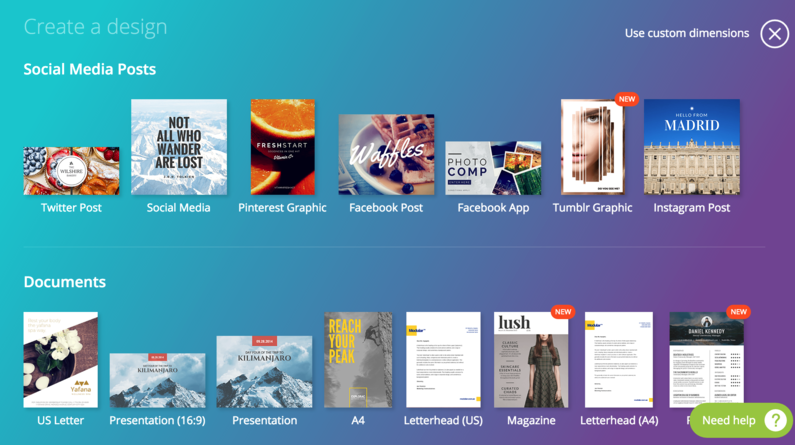Open the Facebook App Photo Comp thumbnail
Viewport: 795px width, 445px height.
coord(493,168)
